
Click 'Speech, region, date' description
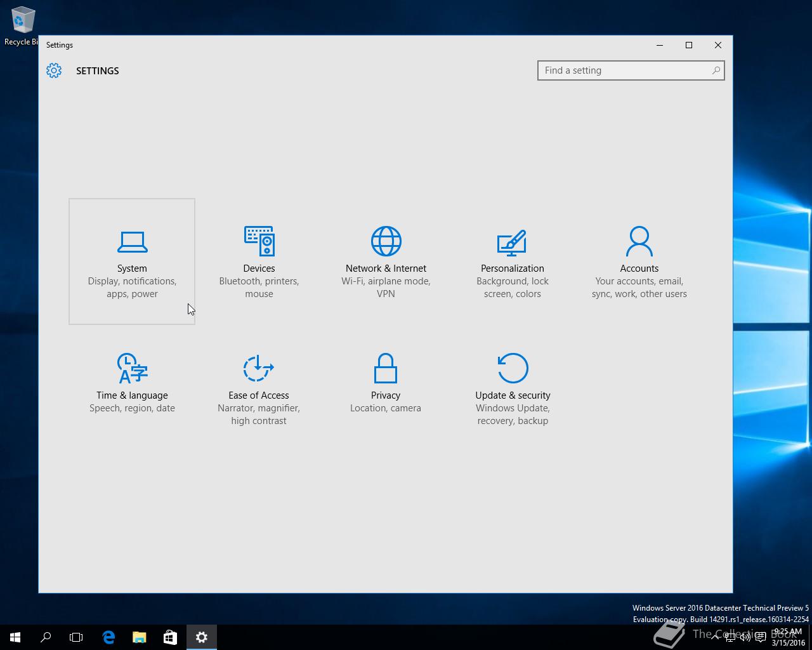click(x=132, y=408)
